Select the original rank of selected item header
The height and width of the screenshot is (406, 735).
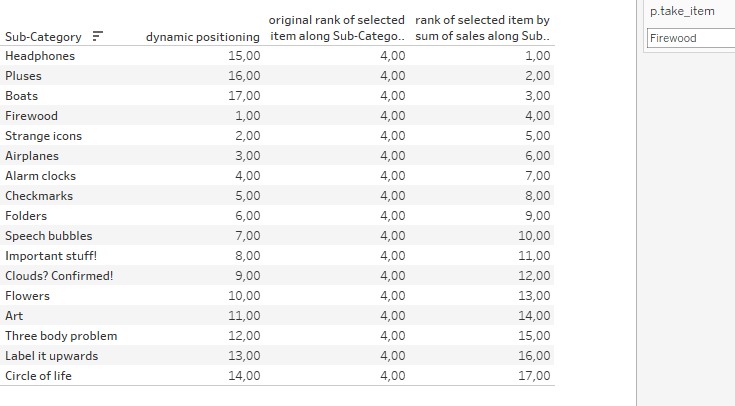[x=336, y=28]
